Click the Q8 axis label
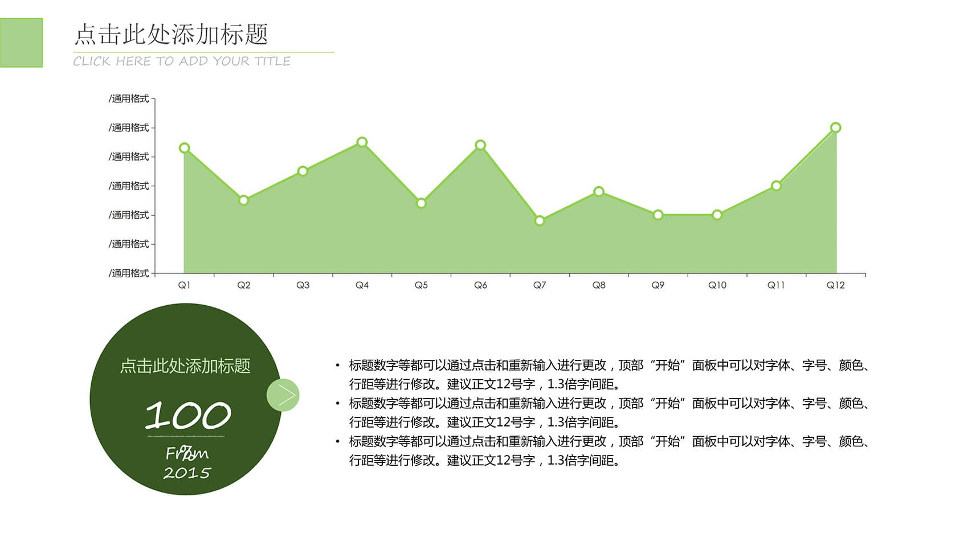Screen dimensions: 980x550 (599, 285)
